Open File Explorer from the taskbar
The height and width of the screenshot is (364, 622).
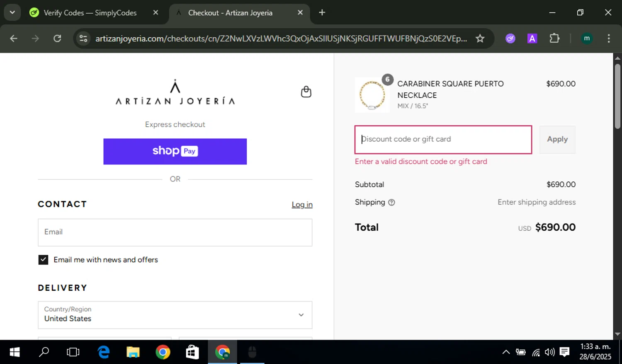click(x=133, y=352)
